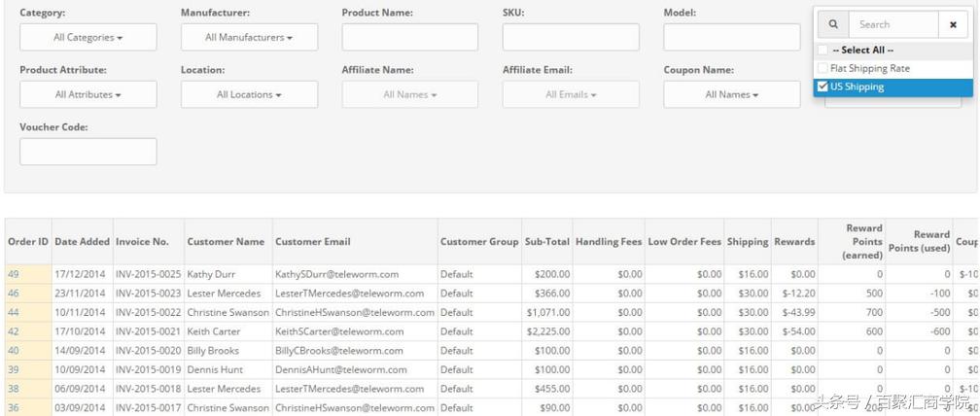Open the Affiliate Email dropdown

coord(571,94)
